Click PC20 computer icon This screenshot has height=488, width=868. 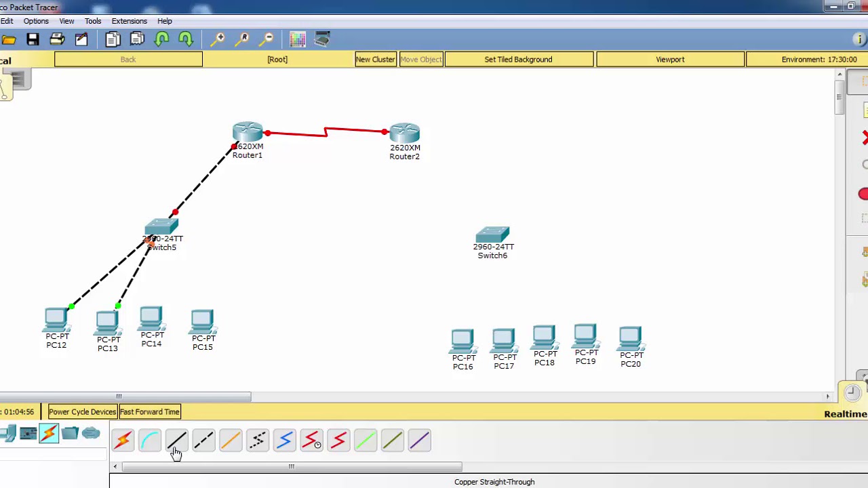point(630,340)
